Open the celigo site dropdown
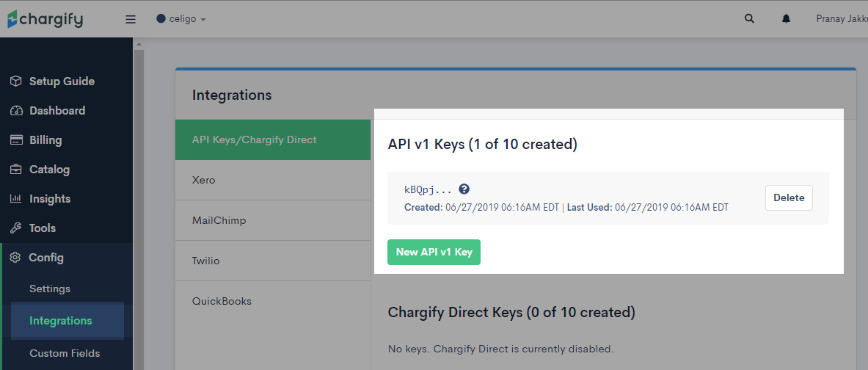Image resolution: width=868 pixels, height=370 pixels. (x=181, y=19)
